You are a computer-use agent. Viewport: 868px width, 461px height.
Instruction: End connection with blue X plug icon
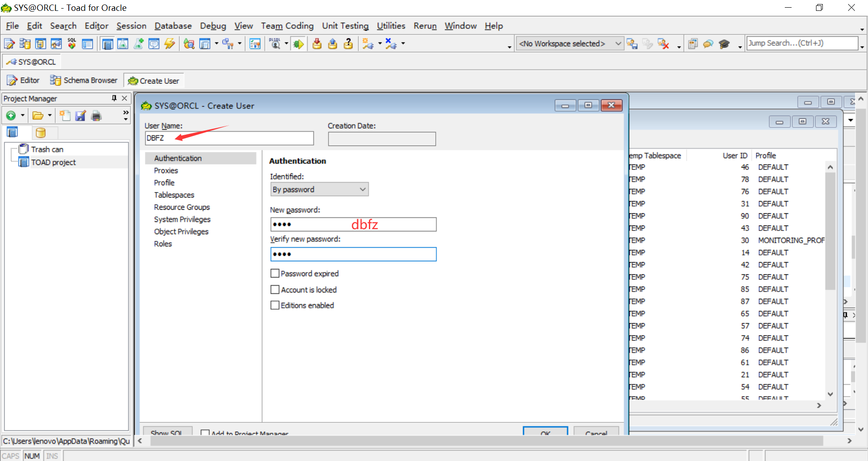tap(391, 44)
